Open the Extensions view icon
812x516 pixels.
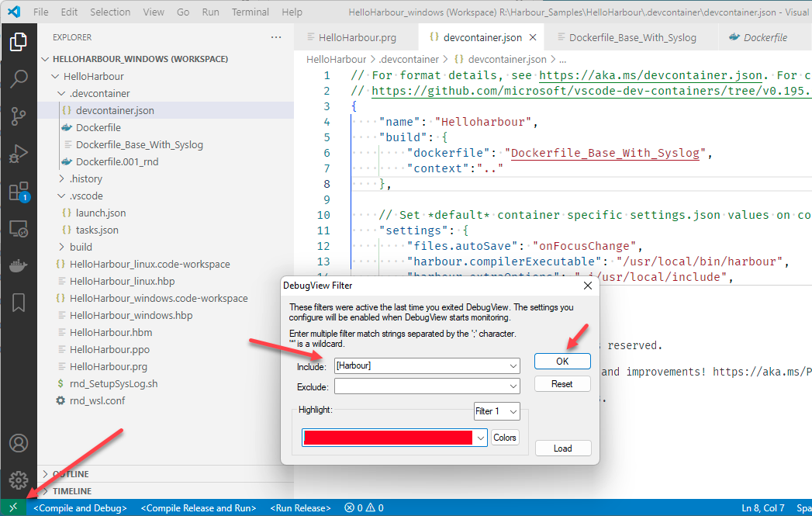click(x=19, y=192)
